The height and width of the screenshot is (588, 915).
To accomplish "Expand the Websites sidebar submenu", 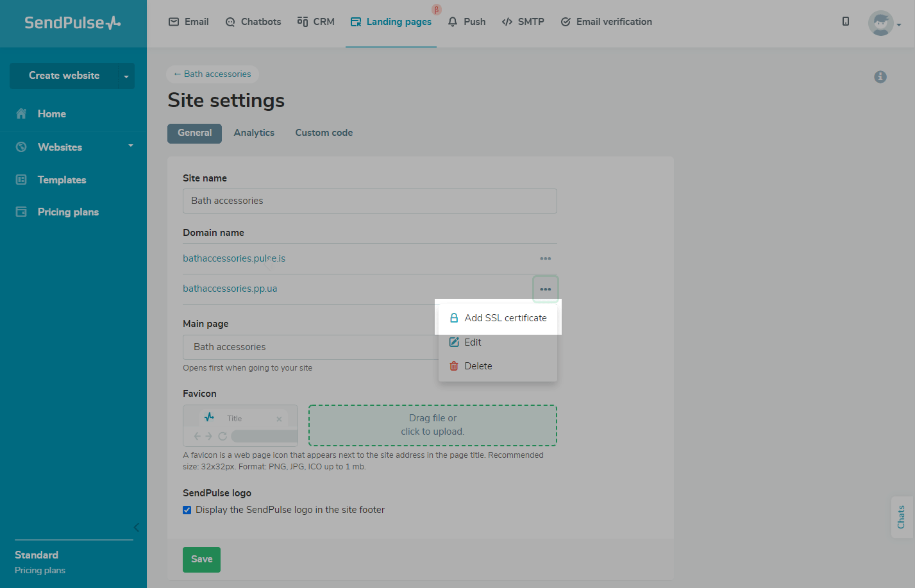I will (131, 146).
